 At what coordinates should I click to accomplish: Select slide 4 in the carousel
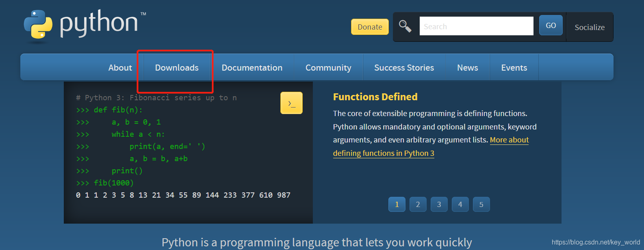(x=460, y=204)
